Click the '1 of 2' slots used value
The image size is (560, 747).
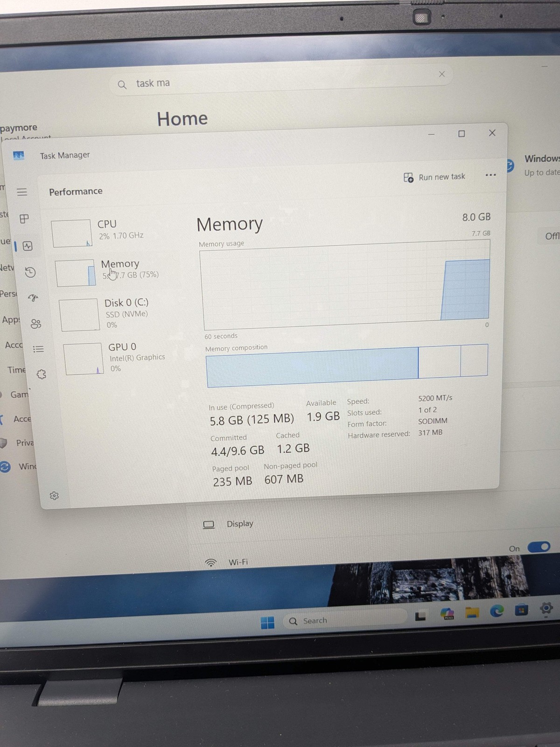[x=427, y=410]
